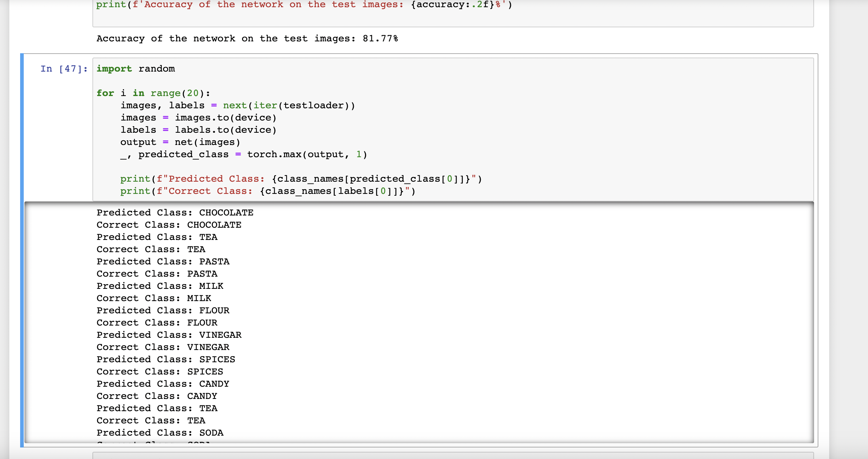Screen dimensions: 868x459
Task: Click the print Predicted Class f-string line
Action: 301,179
